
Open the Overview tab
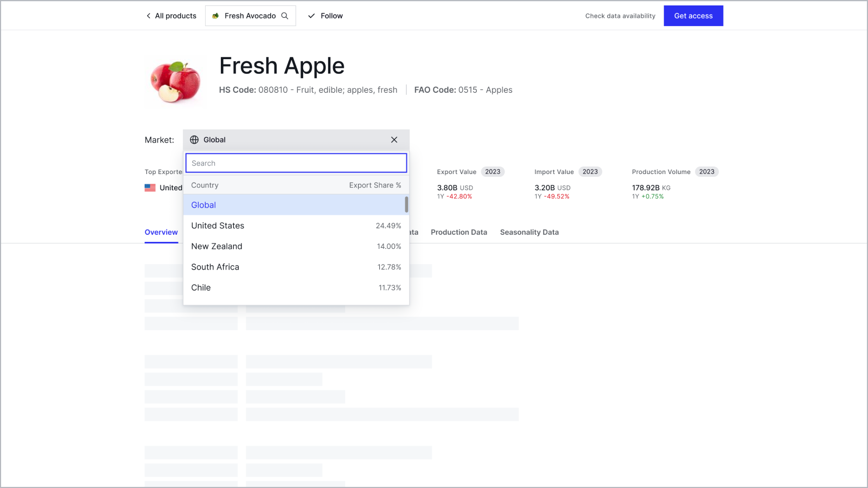pyautogui.click(x=161, y=232)
